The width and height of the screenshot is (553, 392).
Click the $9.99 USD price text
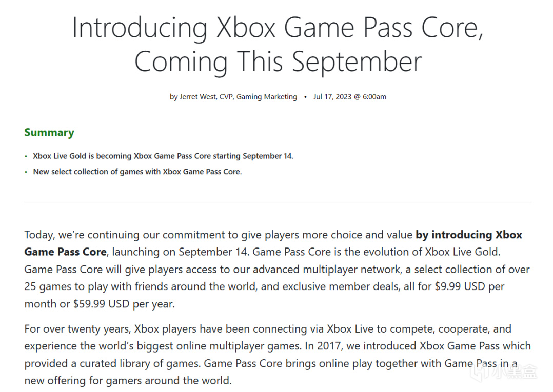pos(460,286)
